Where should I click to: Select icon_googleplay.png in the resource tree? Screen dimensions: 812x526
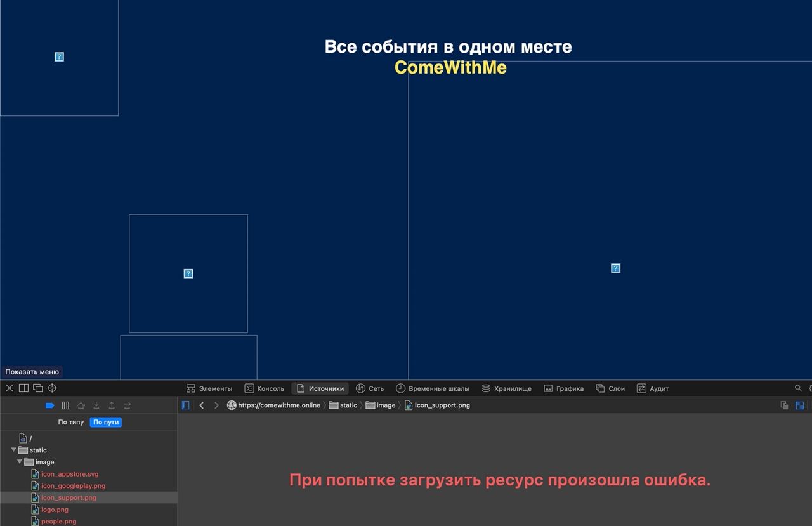(x=89, y=486)
